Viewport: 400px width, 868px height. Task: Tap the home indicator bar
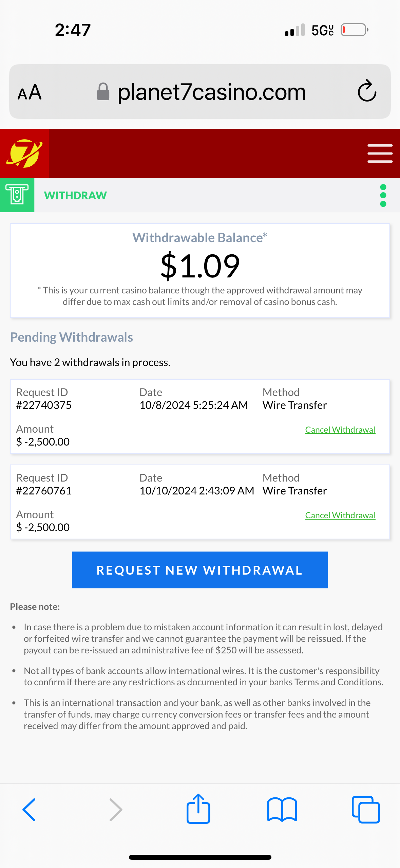(x=200, y=857)
